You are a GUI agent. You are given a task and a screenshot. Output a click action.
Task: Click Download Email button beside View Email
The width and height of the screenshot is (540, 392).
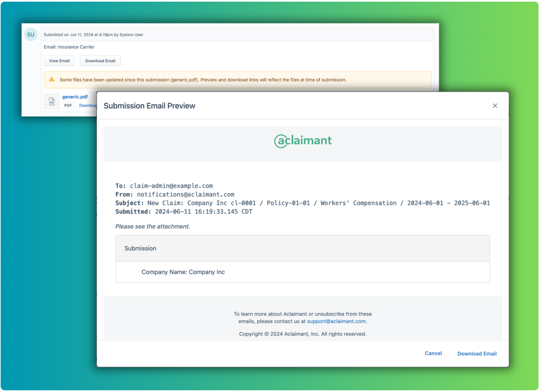100,61
